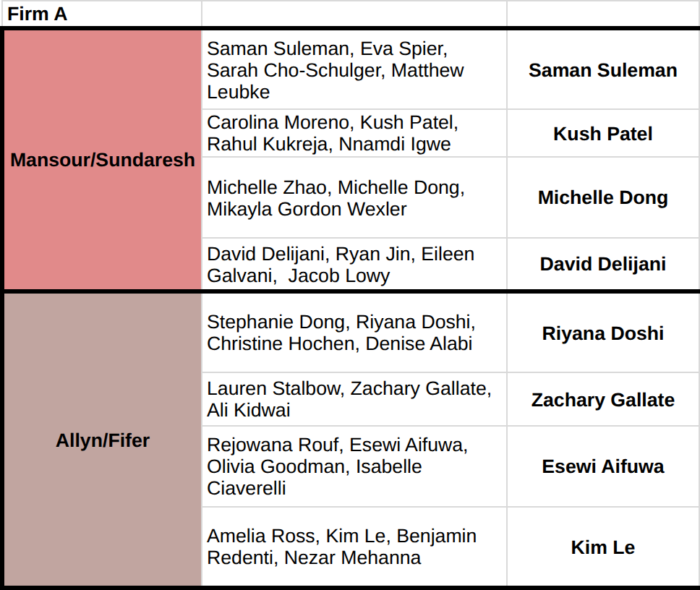Select the red Mansour/Sundaresh merged cell
The image size is (700, 590).
103,160
